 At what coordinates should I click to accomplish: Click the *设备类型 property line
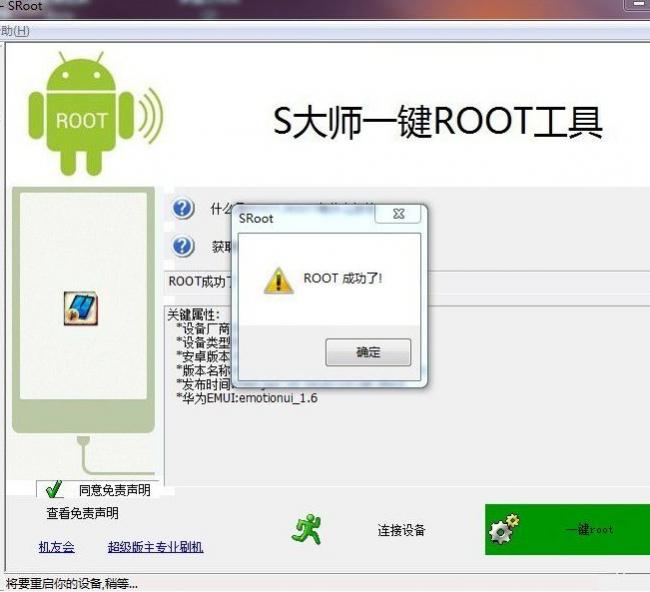(x=203, y=342)
